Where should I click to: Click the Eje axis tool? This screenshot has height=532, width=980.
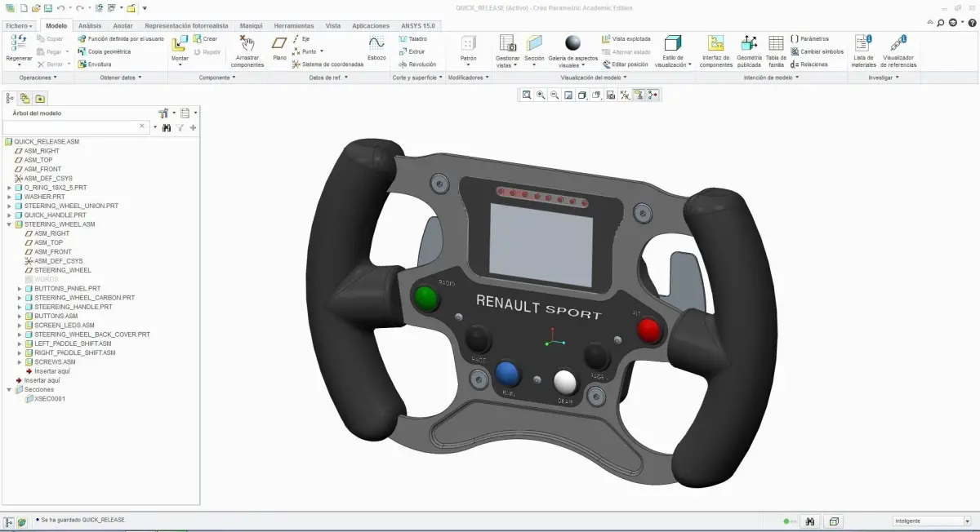point(301,38)
